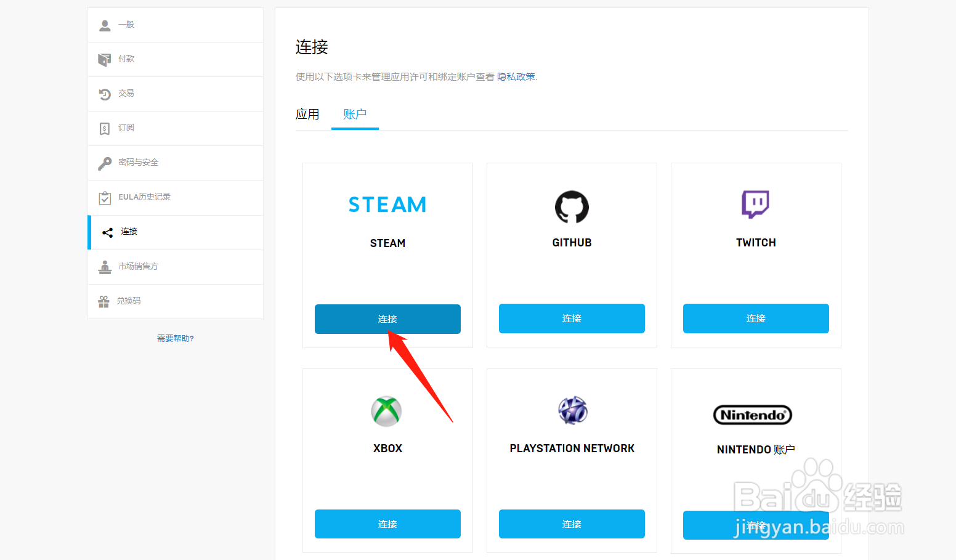Select the key icon next to 密码与安全
This screenshot has width=956, height=560.
tap(105, 162)
